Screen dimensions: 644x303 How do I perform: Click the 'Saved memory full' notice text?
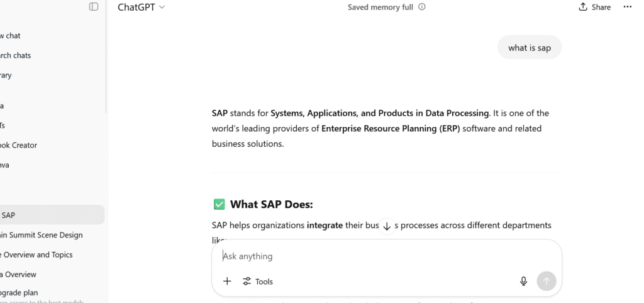[380, 7]
